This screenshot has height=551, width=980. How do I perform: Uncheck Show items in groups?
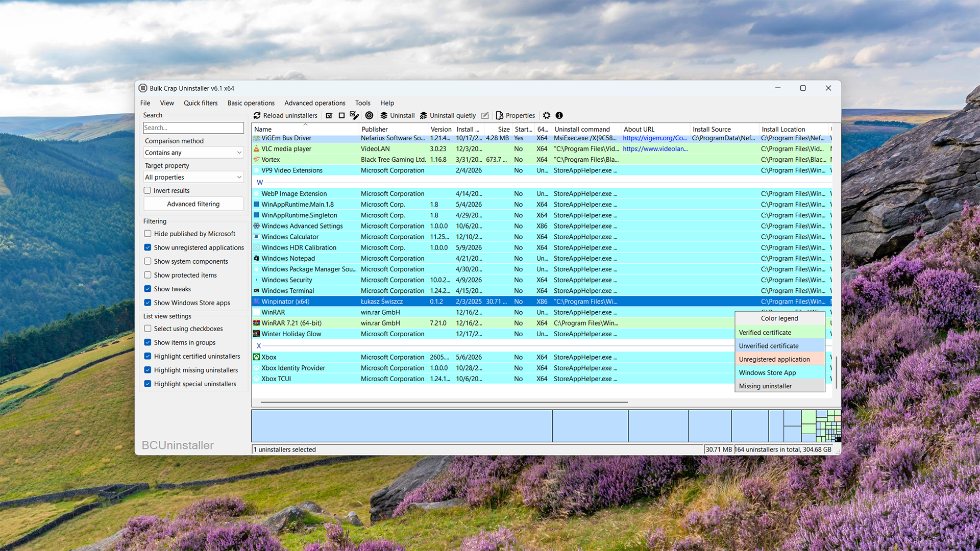pos(148,342)
